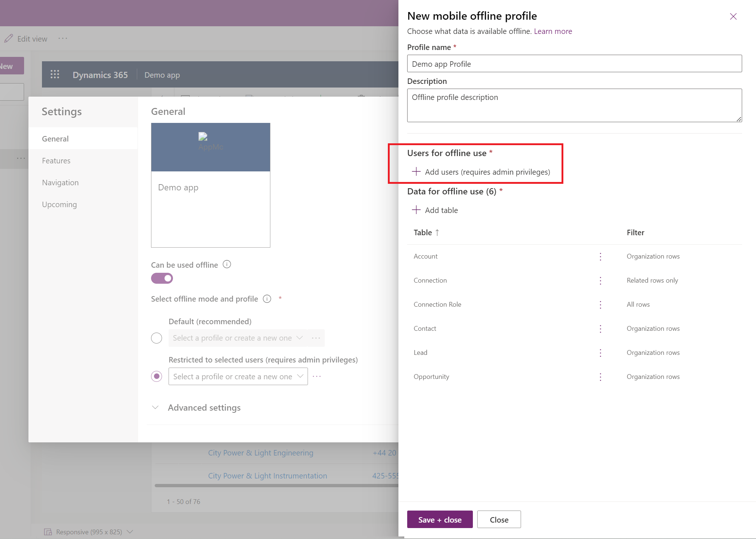This screenshot has height=539, width=756.
Task: Click the Profile name input field
Action: coord(574,63)
